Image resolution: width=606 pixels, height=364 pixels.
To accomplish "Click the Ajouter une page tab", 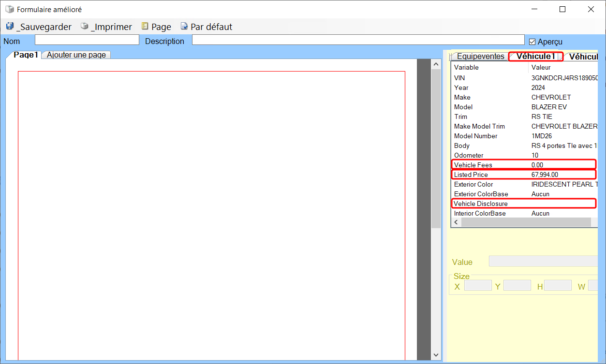I will click(x=76, y=55).
